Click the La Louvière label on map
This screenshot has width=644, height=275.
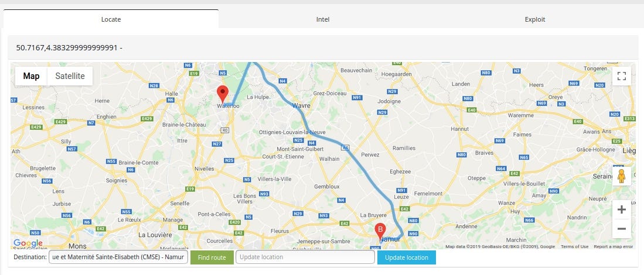[x=155, y=235]
